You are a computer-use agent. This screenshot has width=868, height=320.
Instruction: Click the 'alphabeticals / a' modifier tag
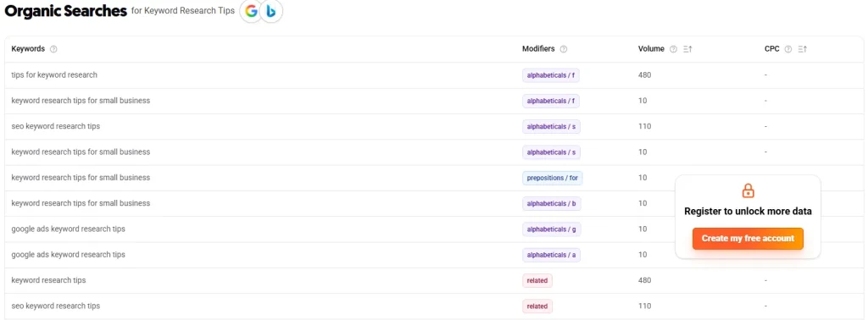pyautogui.click(x=551, y=255)
